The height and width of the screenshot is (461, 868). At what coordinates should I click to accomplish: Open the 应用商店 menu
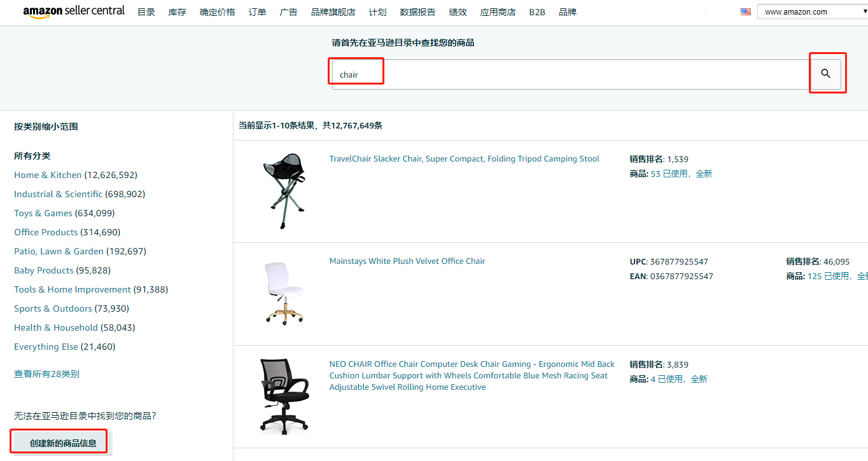point(498,12)
